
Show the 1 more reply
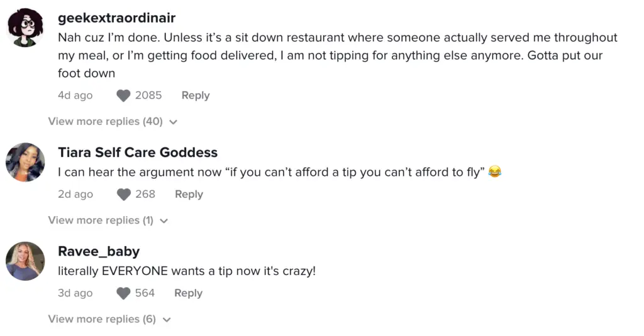101,220
